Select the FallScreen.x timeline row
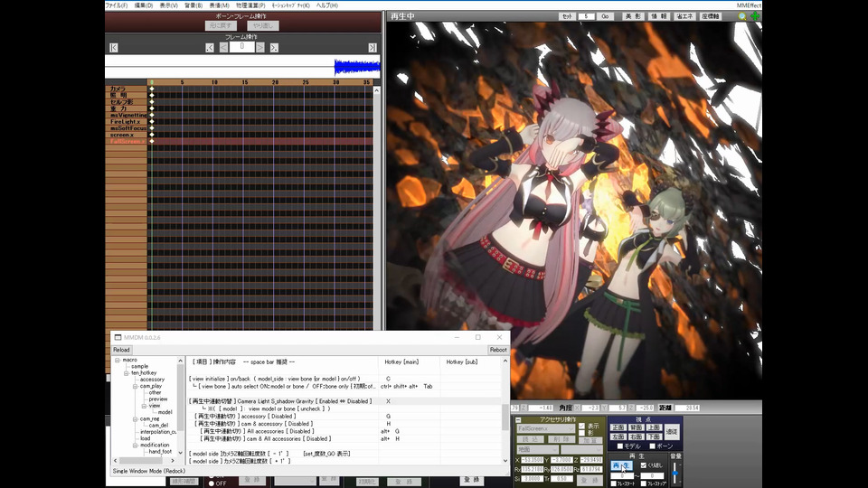The image size is (868, 488). [x=239, y=141]
